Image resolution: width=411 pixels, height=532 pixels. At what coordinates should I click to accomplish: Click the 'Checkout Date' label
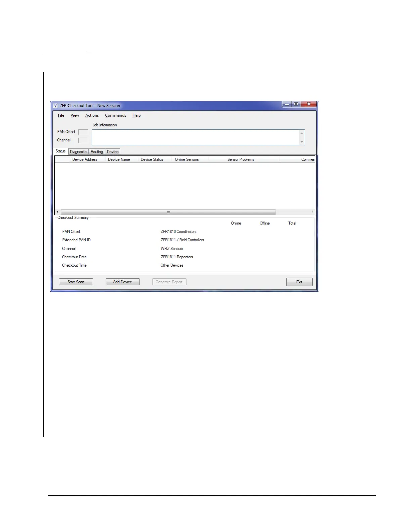click(74, 257)
